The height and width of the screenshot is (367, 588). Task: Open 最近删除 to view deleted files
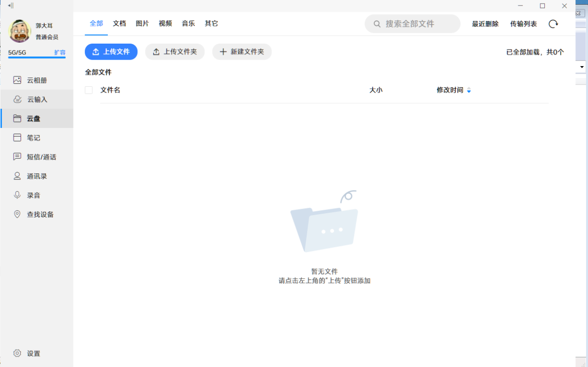pyautogui.click(x=485, y=23)
